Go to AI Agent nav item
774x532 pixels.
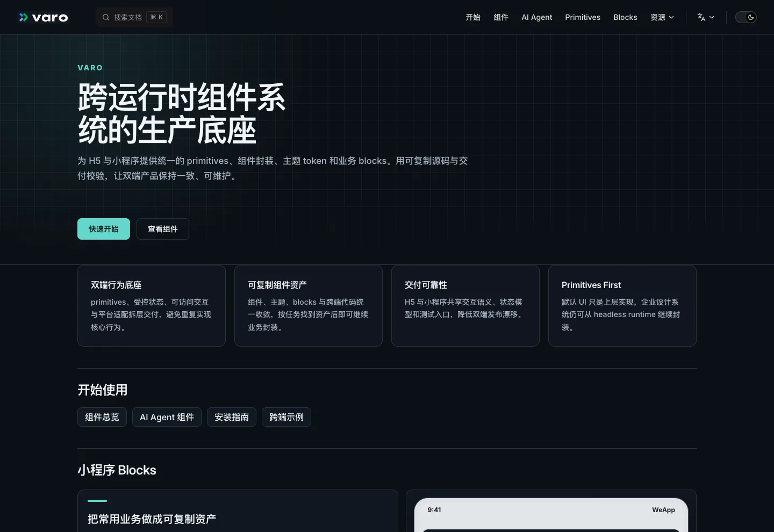click(x=537, y=17)
